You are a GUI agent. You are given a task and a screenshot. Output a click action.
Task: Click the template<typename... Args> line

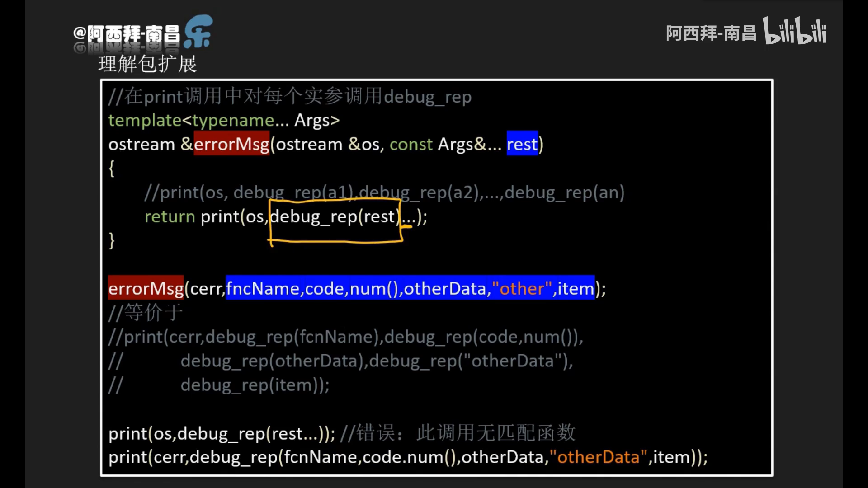(x=224, y=120)
